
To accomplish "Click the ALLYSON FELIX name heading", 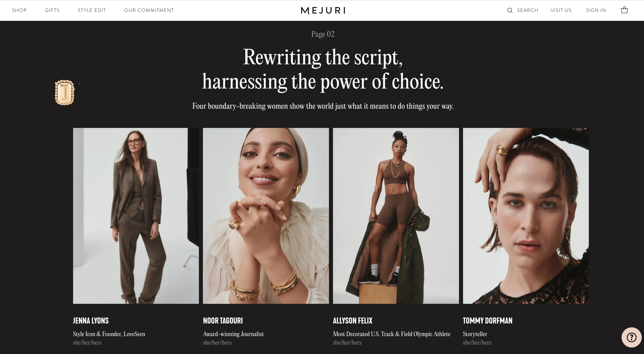I will click(x=352, y=321).
